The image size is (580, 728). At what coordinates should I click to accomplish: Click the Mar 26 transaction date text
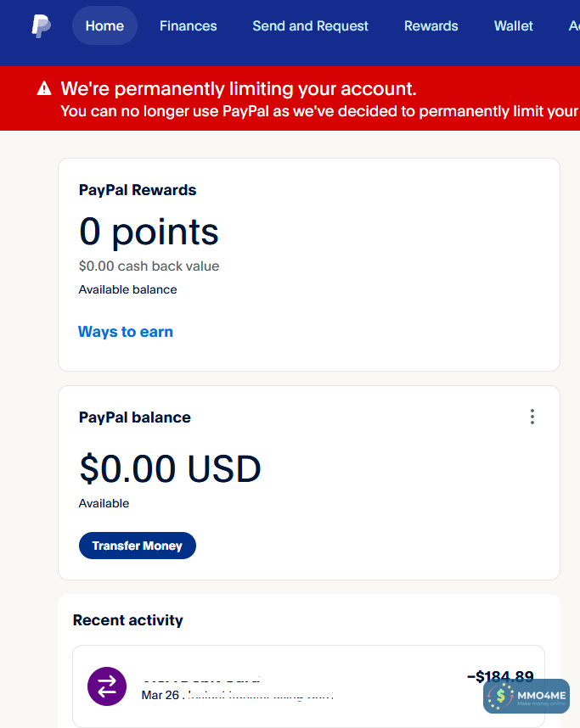[160, 695]
